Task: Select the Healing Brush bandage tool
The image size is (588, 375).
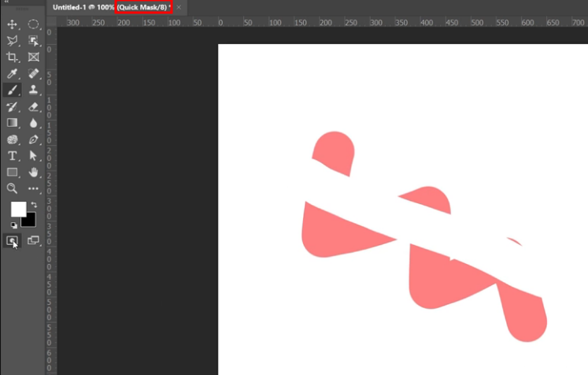Action: coord(33,73)
